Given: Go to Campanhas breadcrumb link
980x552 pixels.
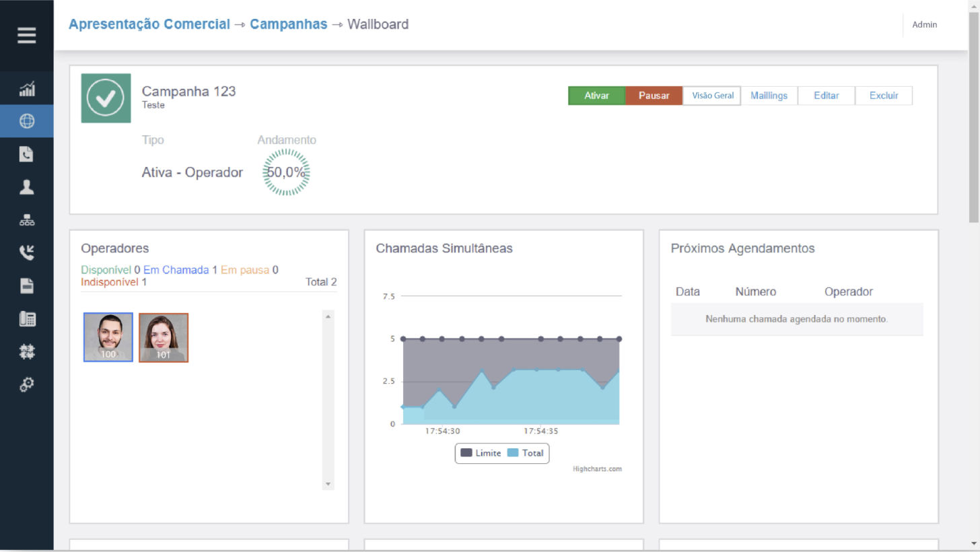Looking at the screenshot, I should tap(288, 24).
